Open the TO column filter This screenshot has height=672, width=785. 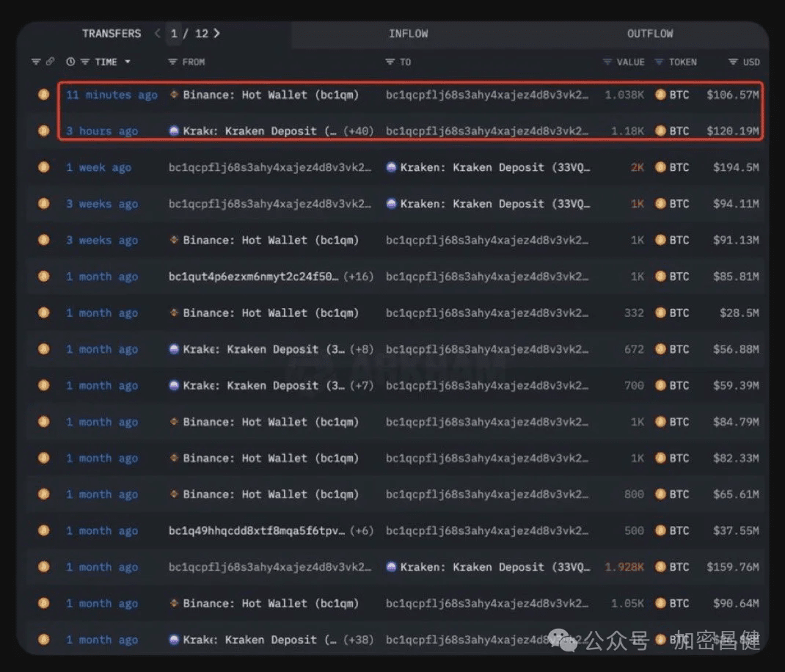(x=390, y=62)
